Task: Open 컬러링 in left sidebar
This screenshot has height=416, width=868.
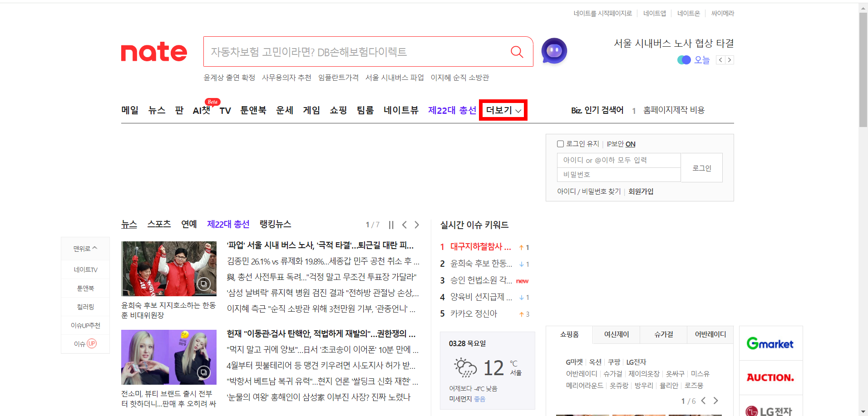Action: pos(85,307)
